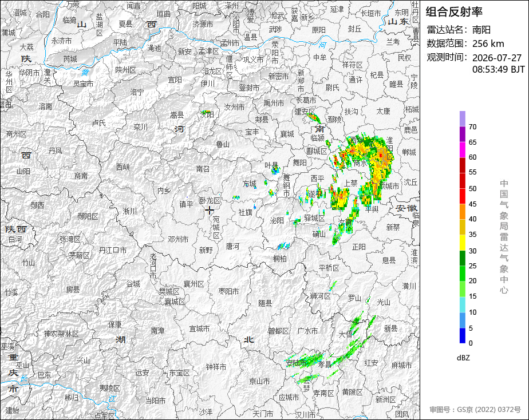This screenshot has width=529, height=420.
Task: Click the 南召 label
Action: 203,169
